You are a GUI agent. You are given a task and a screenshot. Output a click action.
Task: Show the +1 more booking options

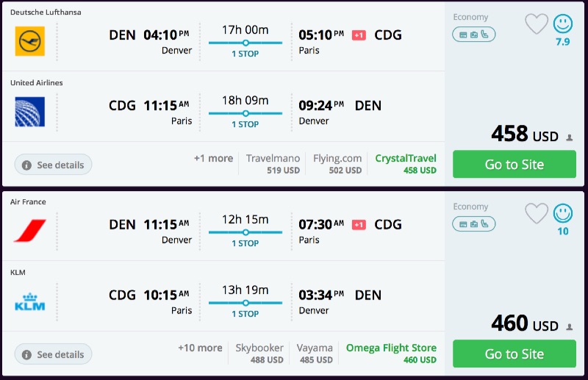coord(213,158)
